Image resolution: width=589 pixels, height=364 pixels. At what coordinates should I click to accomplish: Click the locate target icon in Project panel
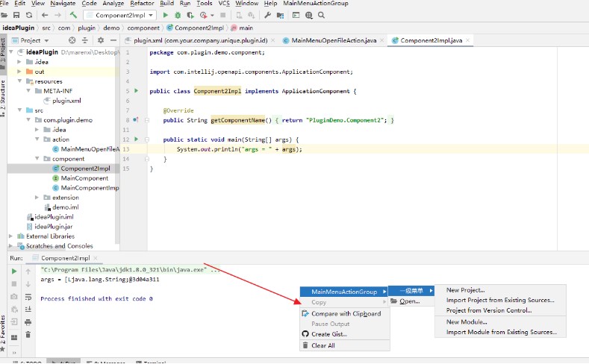pyautogui.click(x=72, y=40)
